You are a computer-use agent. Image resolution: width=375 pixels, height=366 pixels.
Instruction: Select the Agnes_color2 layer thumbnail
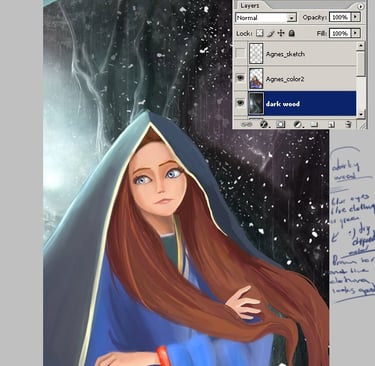(x=256, y=79)
